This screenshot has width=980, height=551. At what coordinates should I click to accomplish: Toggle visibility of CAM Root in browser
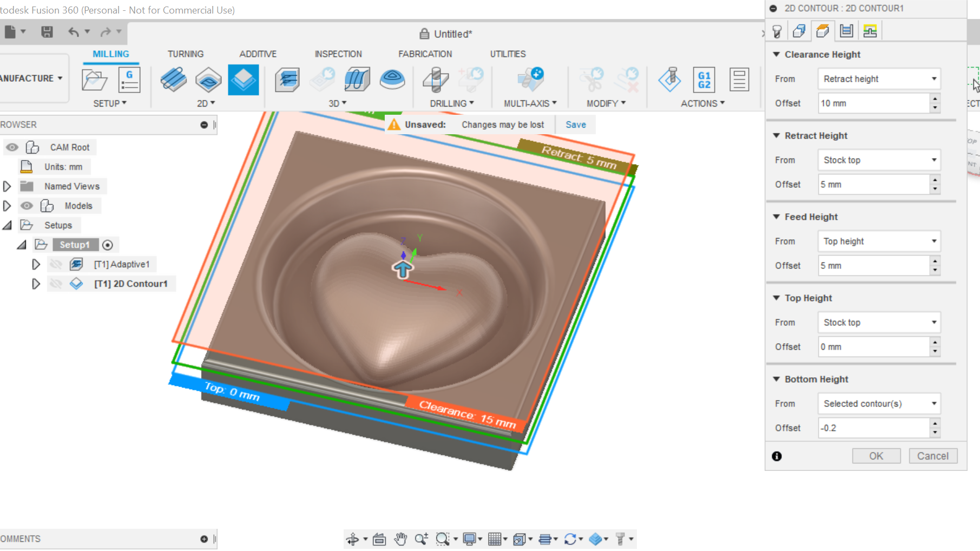click(12, 147)
